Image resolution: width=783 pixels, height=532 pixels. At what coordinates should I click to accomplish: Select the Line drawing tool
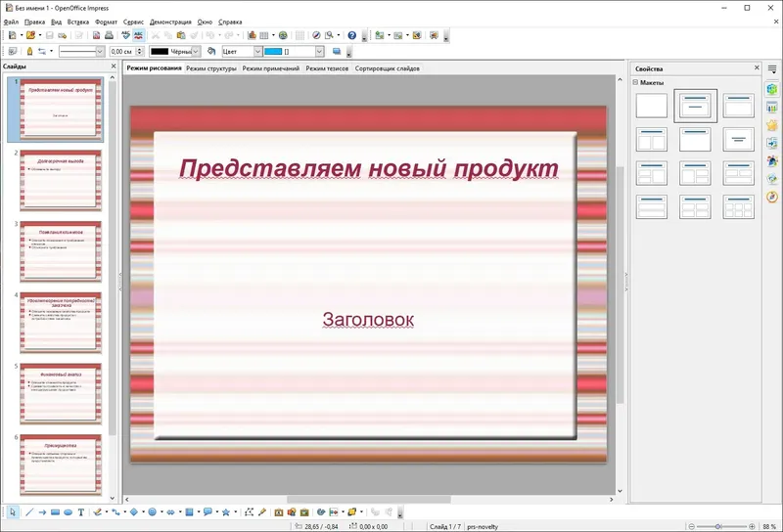[x=29, y=512]
